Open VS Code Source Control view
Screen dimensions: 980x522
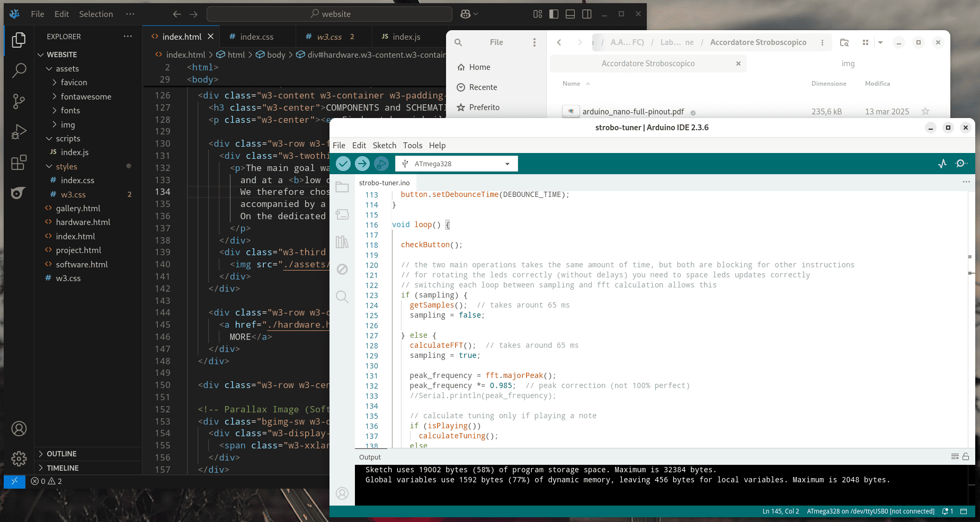[19, 101]
